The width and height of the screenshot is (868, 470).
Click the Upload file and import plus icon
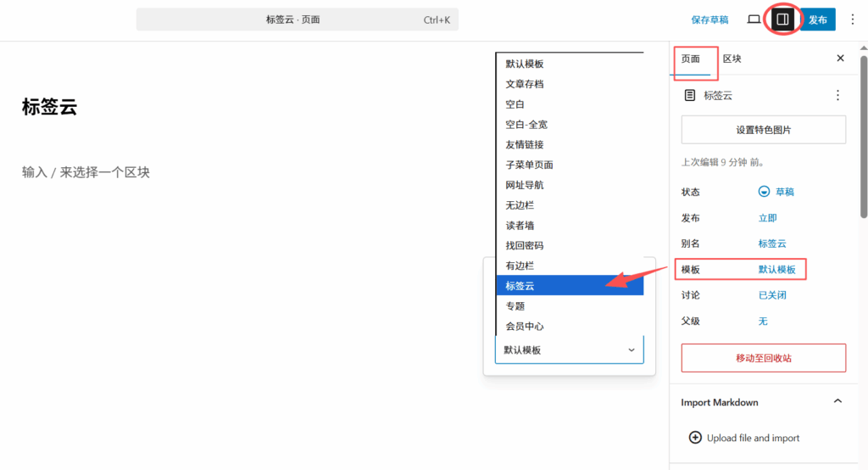(x=695, y=438)
